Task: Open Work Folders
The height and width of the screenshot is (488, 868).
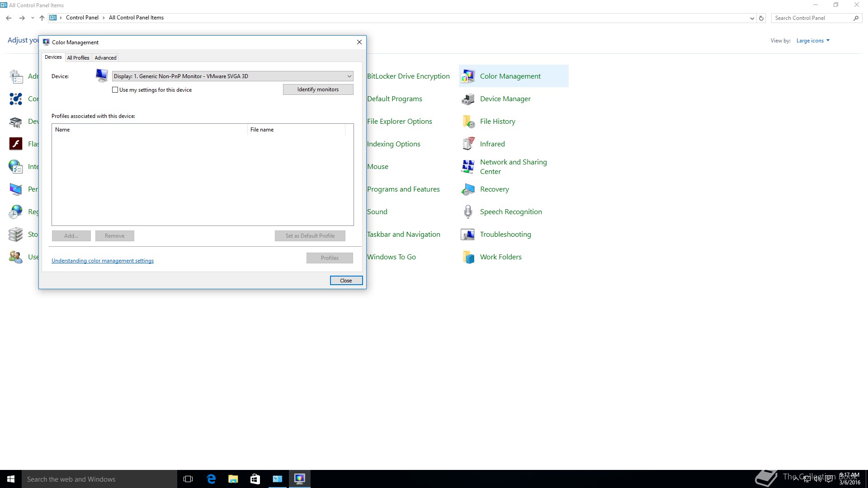Action: [x=501, y=257]
